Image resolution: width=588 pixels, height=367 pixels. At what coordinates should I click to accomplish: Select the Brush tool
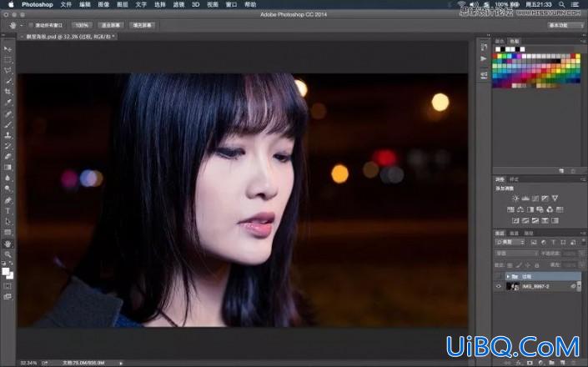8,124
